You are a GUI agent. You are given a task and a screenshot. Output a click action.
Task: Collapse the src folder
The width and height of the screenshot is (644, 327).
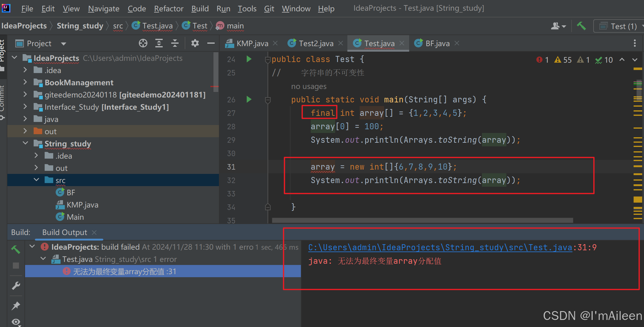pyautogui.click(x=36, y=180)
